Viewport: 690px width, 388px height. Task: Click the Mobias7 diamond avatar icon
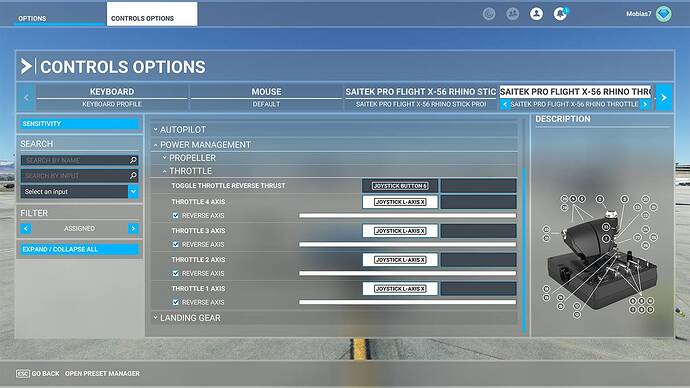point(664,14)
